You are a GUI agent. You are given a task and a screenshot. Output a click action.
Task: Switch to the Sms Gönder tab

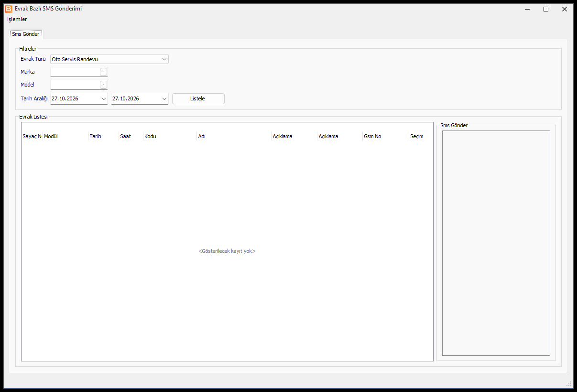(x=26, y=34)
